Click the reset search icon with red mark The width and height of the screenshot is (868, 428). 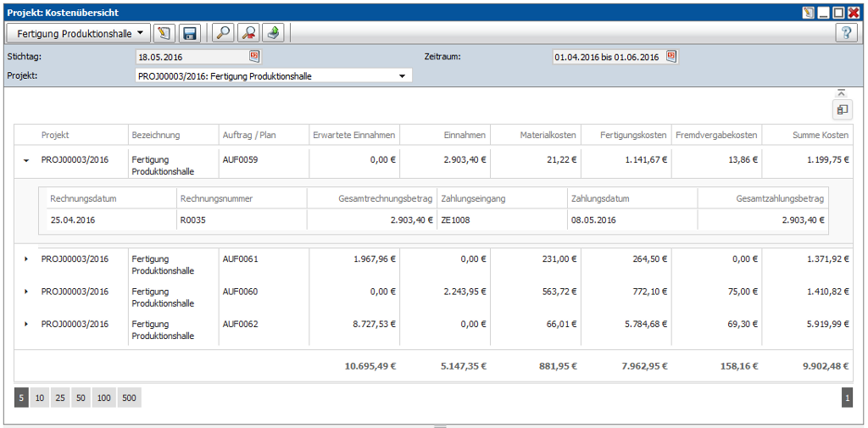[248, 33]
